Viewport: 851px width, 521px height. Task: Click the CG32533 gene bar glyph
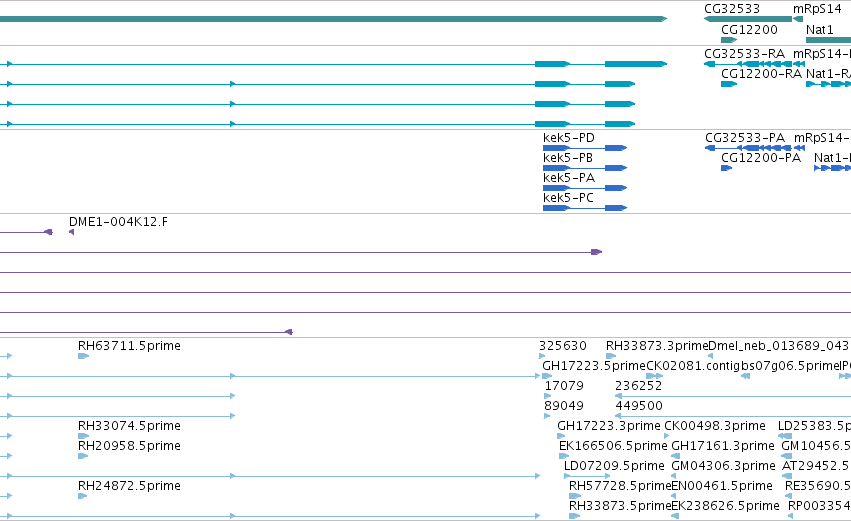(x=748, y=19)
